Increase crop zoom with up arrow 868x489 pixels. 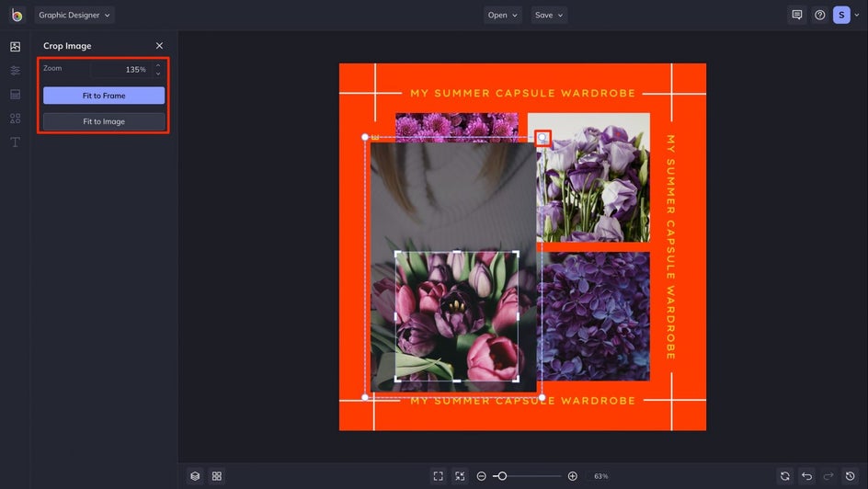pyautogui.click(x=158, y=65)
